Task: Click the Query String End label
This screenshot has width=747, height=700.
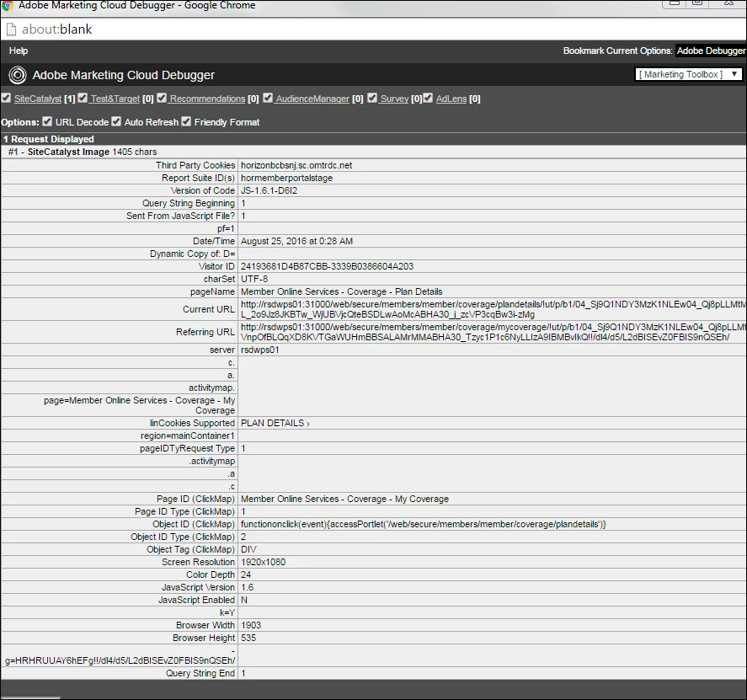Action: 200,673
